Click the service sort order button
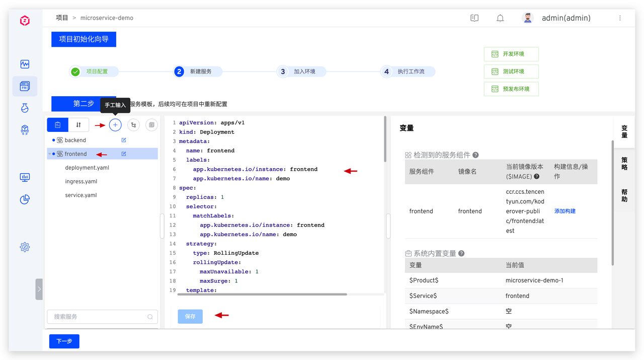Image resolution: width=644 pixels, height=360 pixels. click(78, 125)
